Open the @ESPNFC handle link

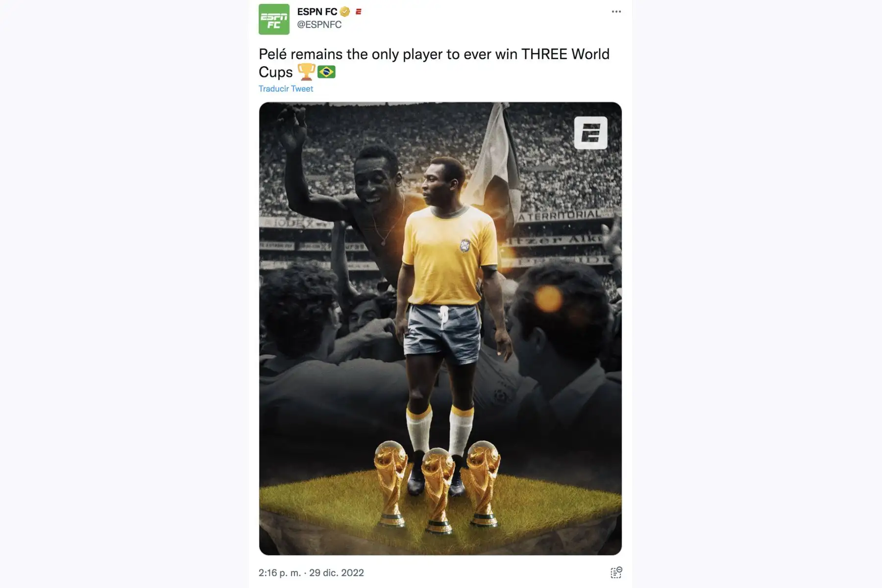pos(319,24)
